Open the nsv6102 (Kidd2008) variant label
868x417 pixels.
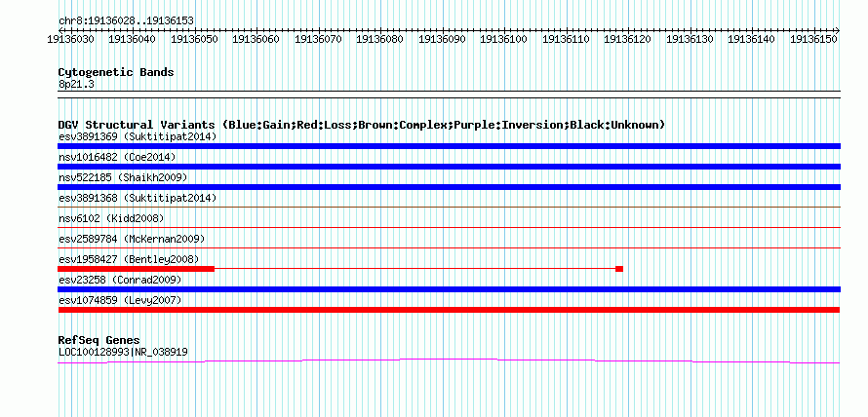point(111,218)
